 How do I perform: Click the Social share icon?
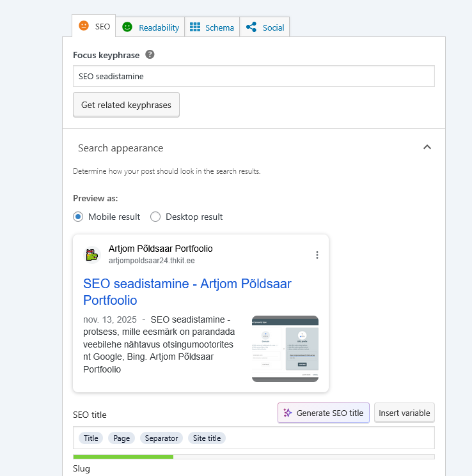251,27
